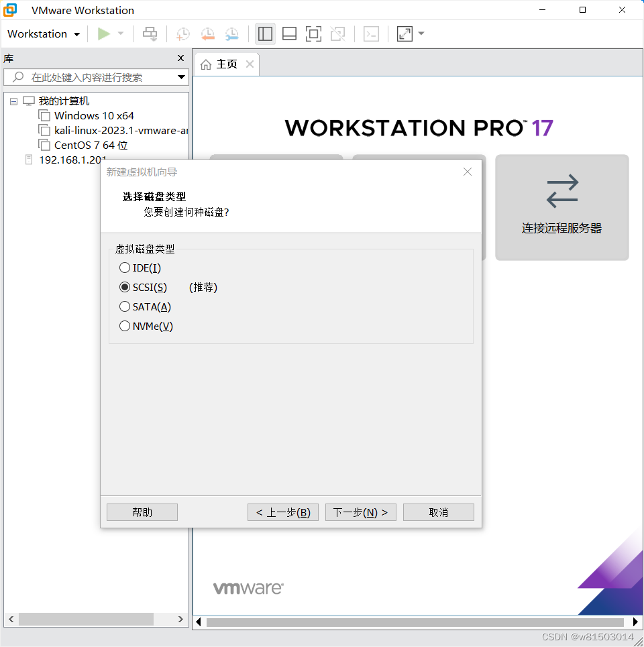Open the snapshot manager

(x=232, y=34)
